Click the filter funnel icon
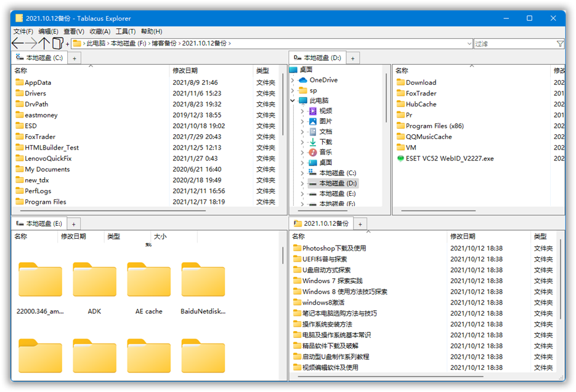 click(559, 44)
